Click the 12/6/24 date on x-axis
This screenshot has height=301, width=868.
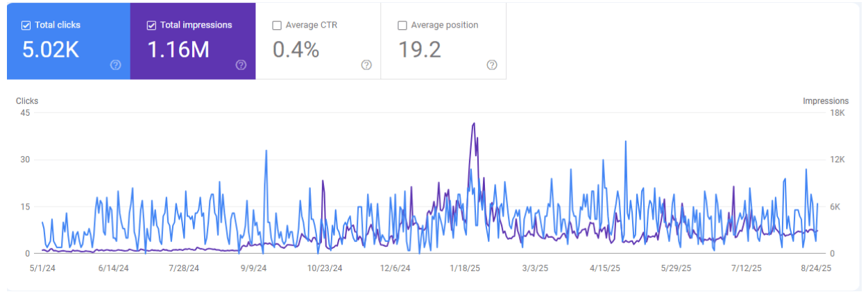point(395,268)
